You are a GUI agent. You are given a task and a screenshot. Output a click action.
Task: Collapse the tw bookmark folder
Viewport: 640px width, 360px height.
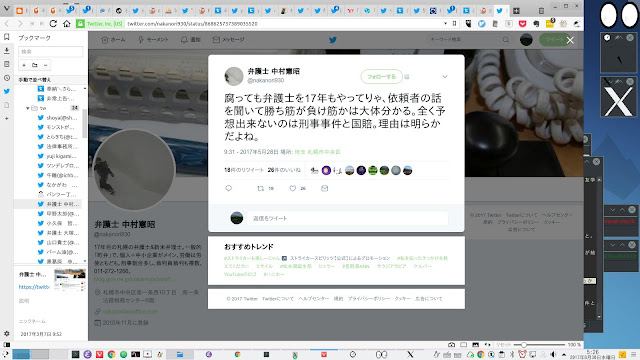(x=28, y=108)
